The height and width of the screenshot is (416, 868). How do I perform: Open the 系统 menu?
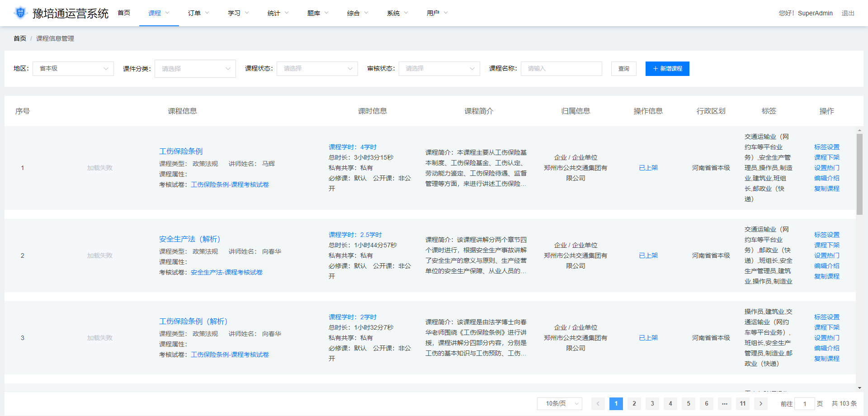click(397, 13)
